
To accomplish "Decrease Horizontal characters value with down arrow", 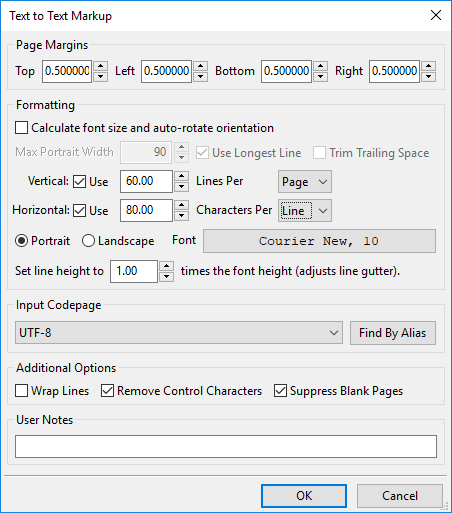I will coord(182,216).
